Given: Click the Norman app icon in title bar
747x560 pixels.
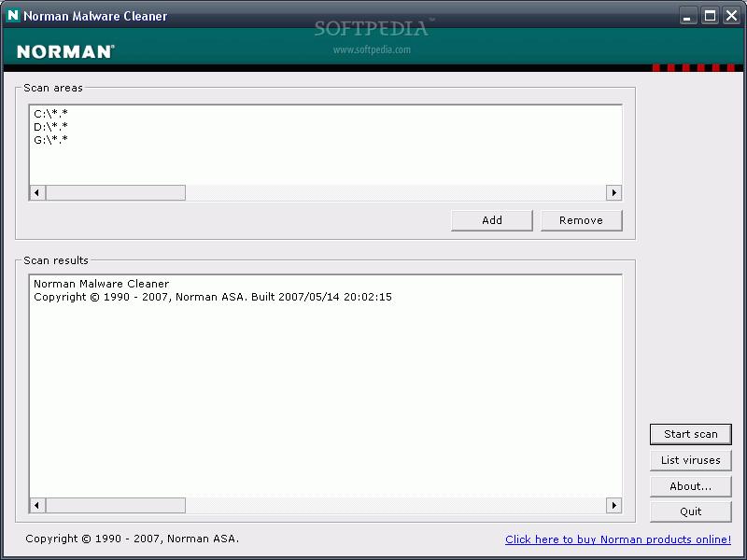Looking at the screenshot, I should coord(13,15).
